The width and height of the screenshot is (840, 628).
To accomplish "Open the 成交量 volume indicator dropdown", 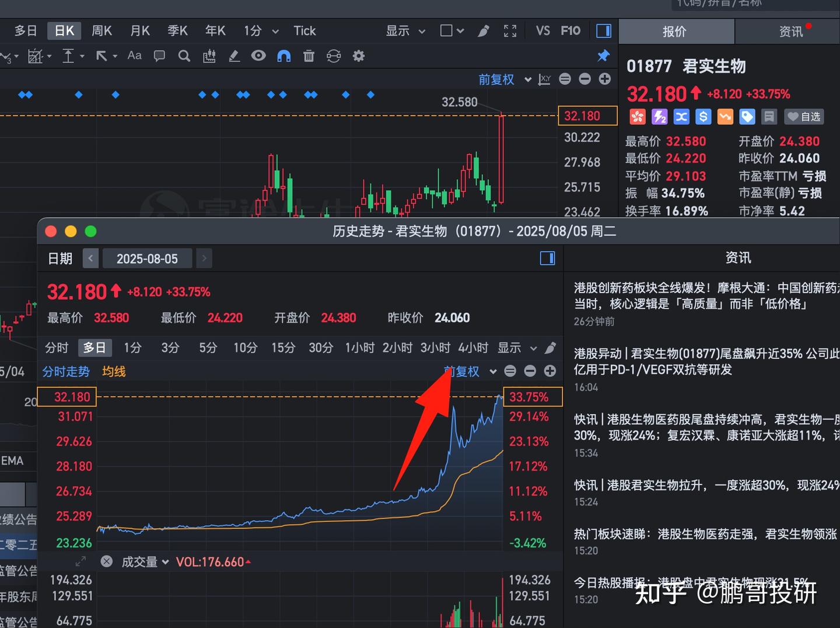I will coord(144,561).
